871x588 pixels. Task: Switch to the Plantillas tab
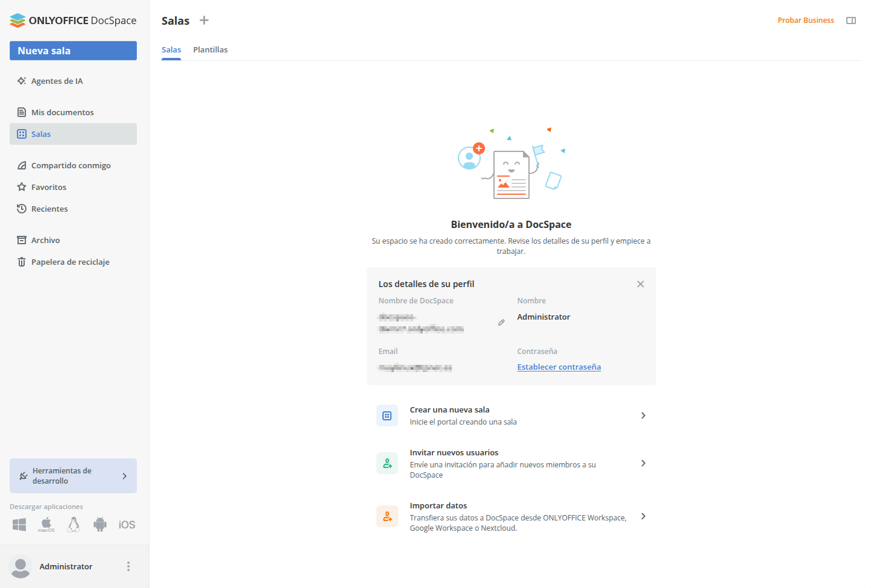pyautogui.click(x=211, y=50)
